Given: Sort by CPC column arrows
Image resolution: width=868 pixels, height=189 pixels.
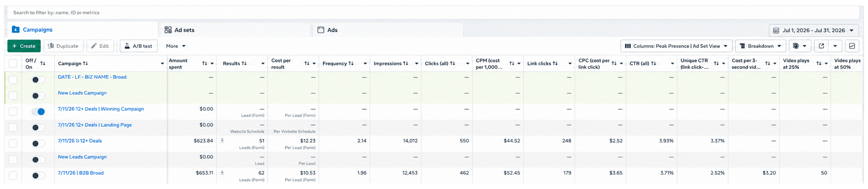Looking at the screenshot, I should point(614,64).
